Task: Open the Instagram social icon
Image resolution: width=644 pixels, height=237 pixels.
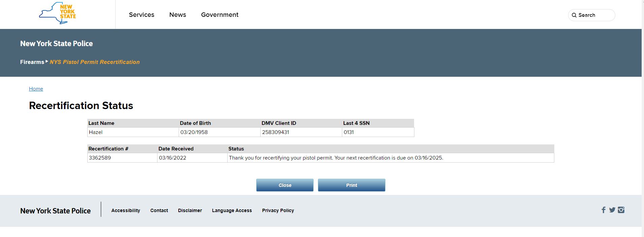Action: click(621, 210)
